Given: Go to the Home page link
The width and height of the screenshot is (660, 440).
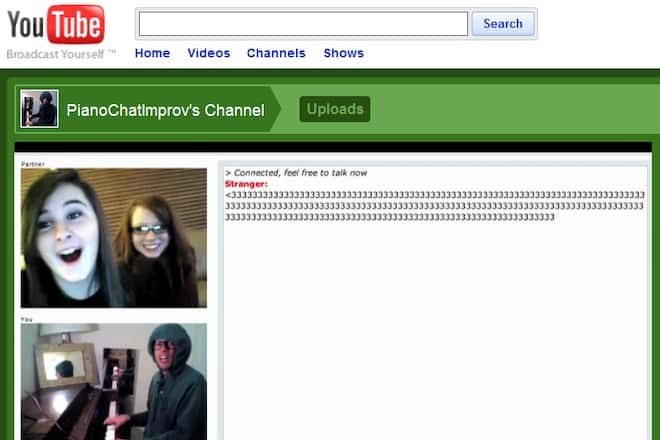Looking at the screenshot, I should tap(152, 53).
